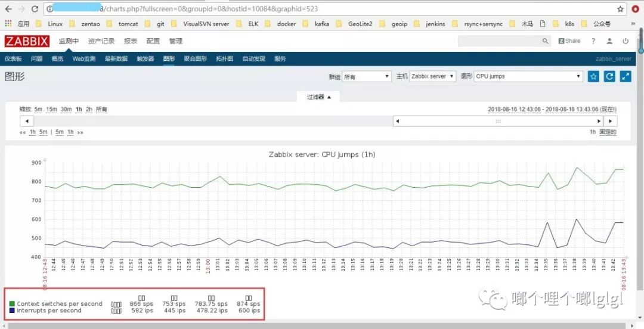Collapse the 过滤器 filter panel
This screenshot has width=644, height=329.
click(x=318, y=97)
